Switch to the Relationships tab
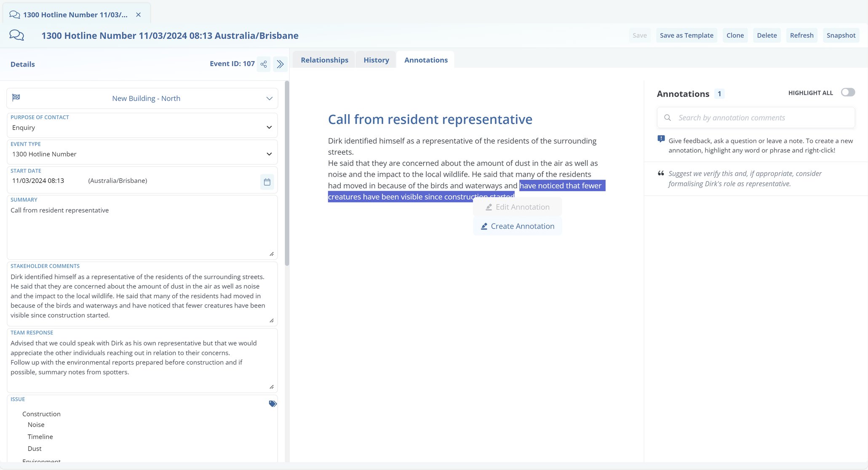The height and width of the screenshot is (470, 868). click(x=324, y=60)
